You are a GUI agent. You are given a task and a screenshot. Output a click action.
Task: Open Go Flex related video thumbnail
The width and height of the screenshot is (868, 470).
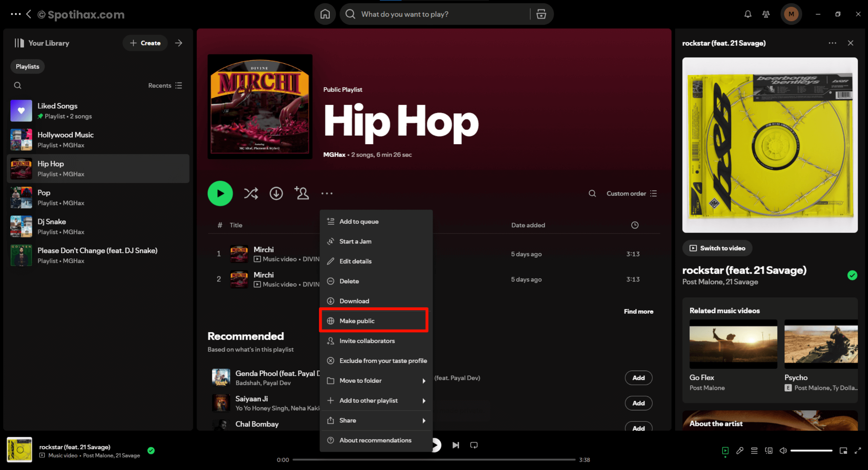tap(733, 344)
